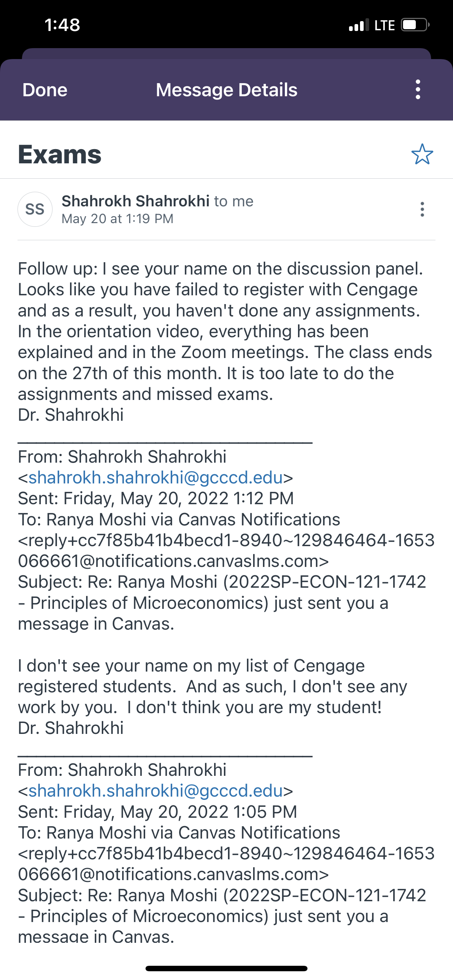The image size is (453, 980).
Task: Tap the LTE network indicator
Action: pos(384,26)
